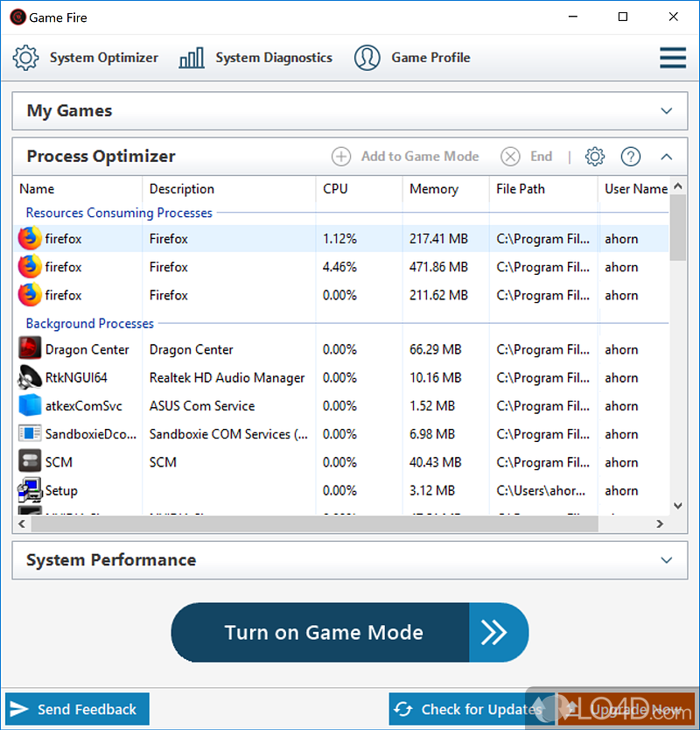
Task: Sort by User Name column header
Action: coord(633,189)
